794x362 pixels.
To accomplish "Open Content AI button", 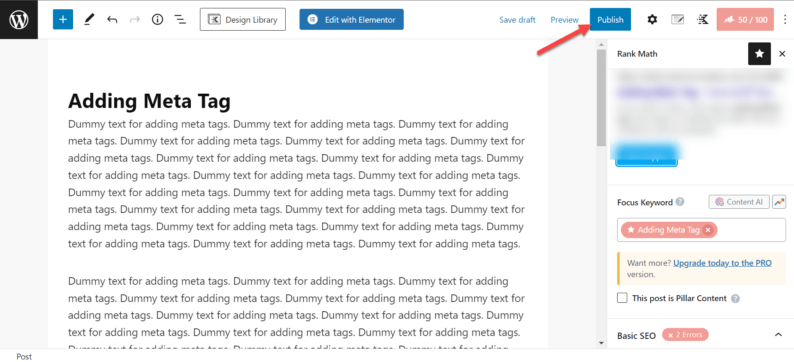I will click(x=739, y=202).
